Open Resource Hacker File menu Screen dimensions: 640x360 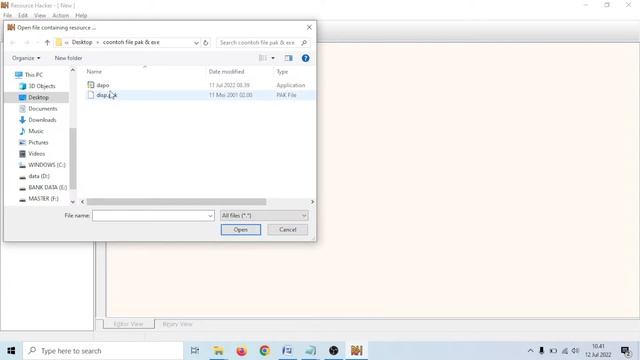coord(7,16)
